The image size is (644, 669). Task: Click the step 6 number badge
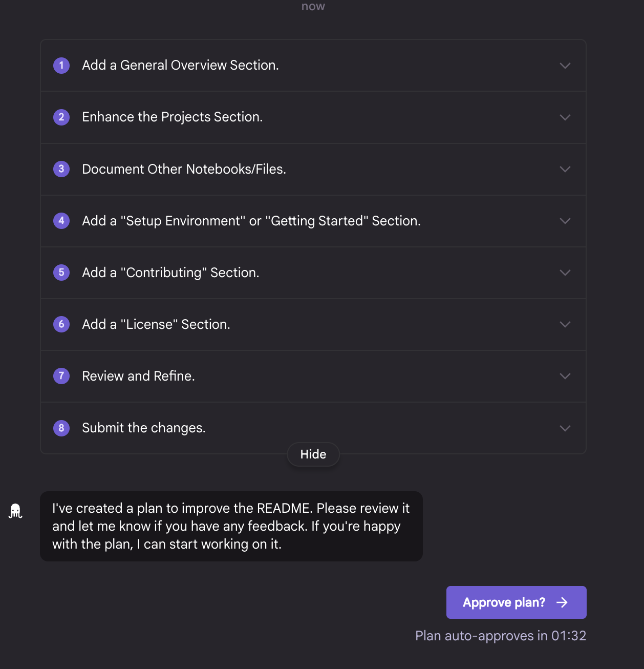coord(61,324)
